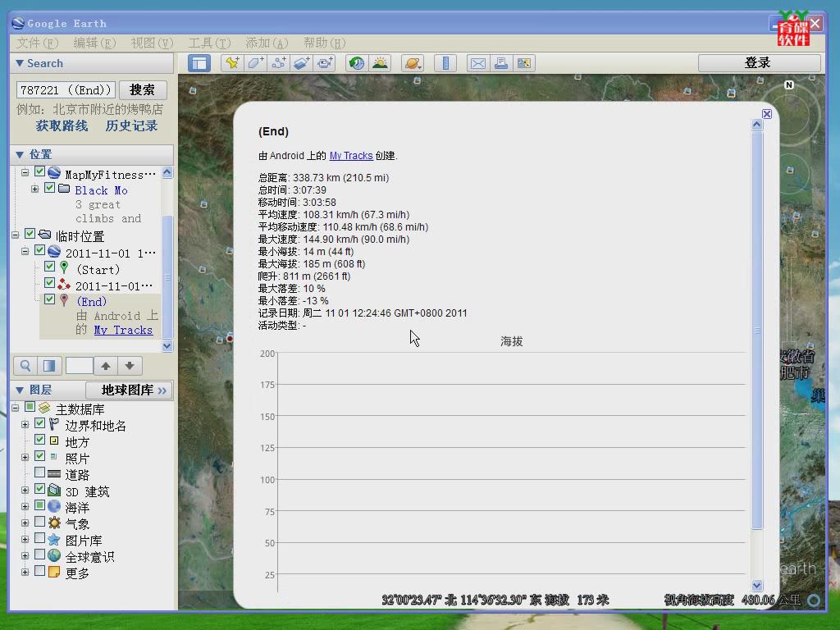Screen dimensions: 840x630
Task: Open My Tracks link in balloon
Action: point(351,156)
